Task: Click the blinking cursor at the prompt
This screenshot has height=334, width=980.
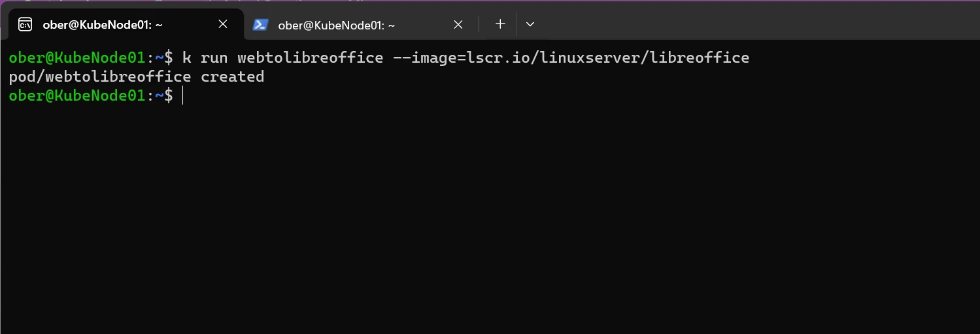Action: (183, 96)
